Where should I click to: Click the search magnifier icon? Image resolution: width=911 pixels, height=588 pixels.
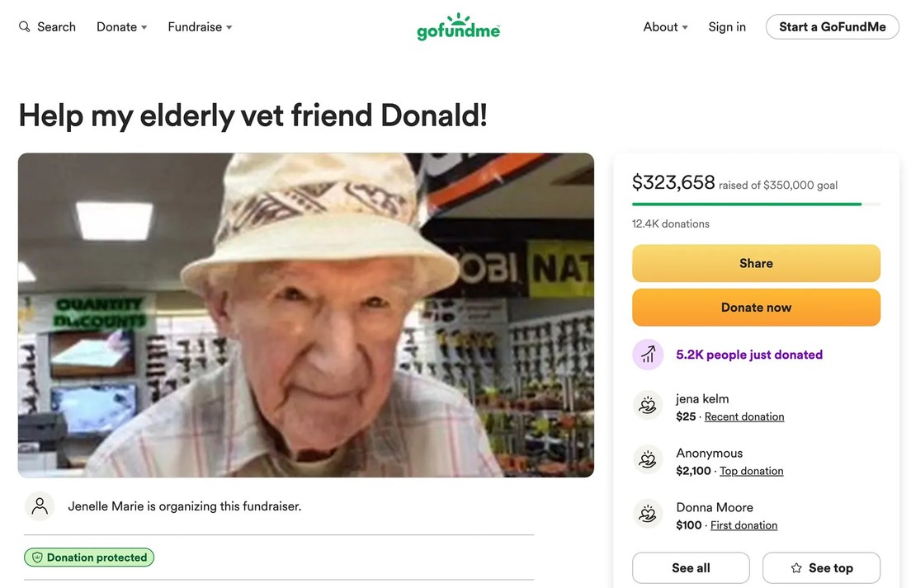point(25,27)
